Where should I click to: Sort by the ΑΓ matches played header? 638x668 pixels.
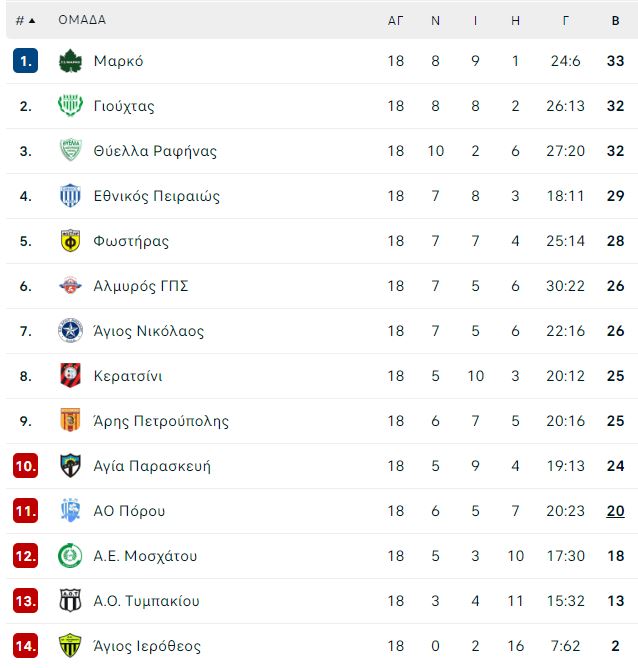coord(395,20)
